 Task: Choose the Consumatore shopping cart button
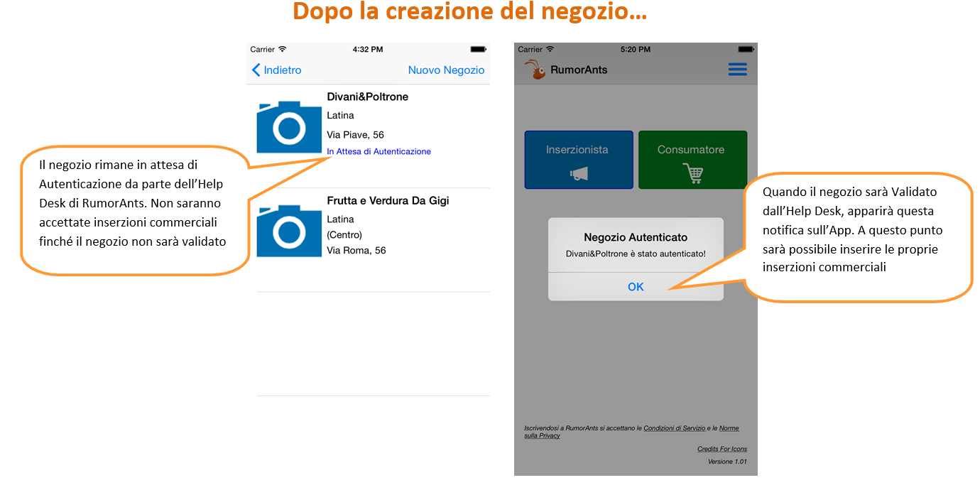pyautogui.click(x=692, y=160)
